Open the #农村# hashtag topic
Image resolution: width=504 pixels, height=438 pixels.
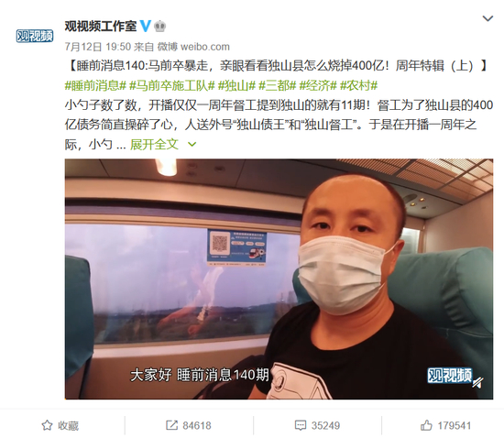pyautogui.click(x=358, y=85)
